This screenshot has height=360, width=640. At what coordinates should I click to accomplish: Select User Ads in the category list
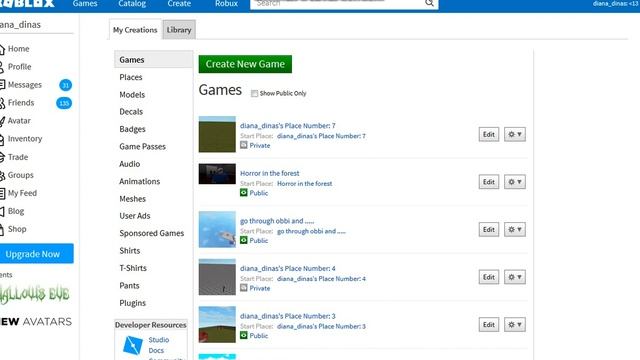click(x=135, y=216)
